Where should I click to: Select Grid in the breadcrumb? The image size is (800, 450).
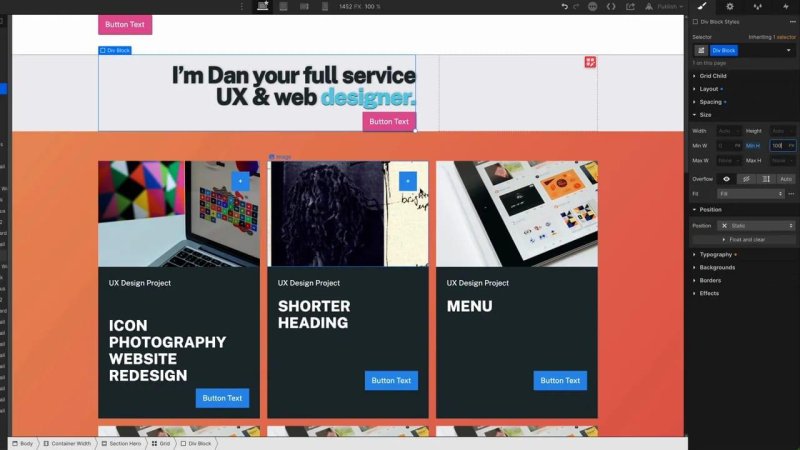(x=161, y=444)
